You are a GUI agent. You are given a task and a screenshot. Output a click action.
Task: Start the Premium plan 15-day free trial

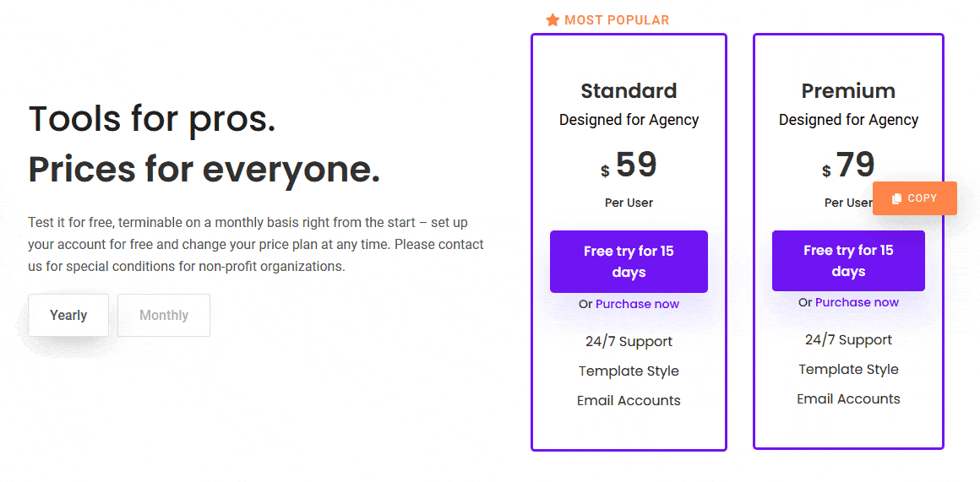pos(848,261)
